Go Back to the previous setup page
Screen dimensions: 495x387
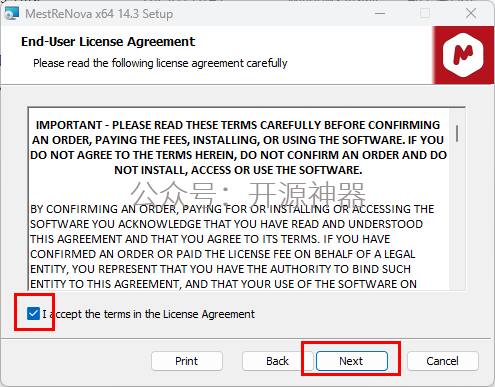277,361
